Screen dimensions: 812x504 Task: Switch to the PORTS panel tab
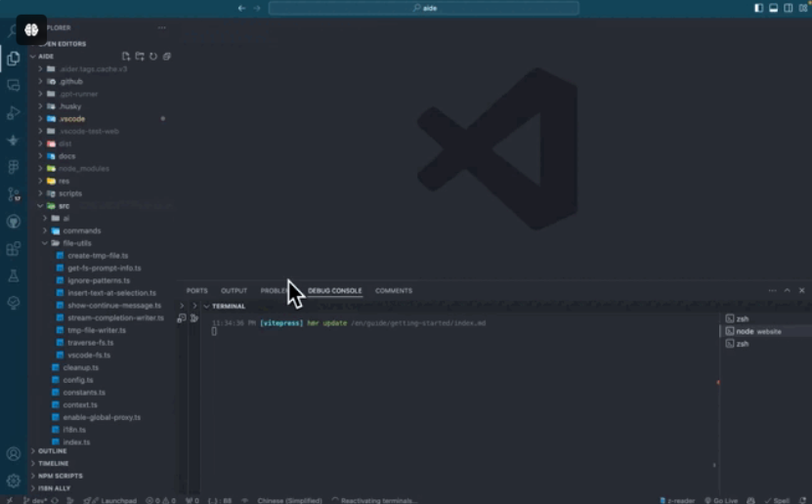[x=196, y=291]
